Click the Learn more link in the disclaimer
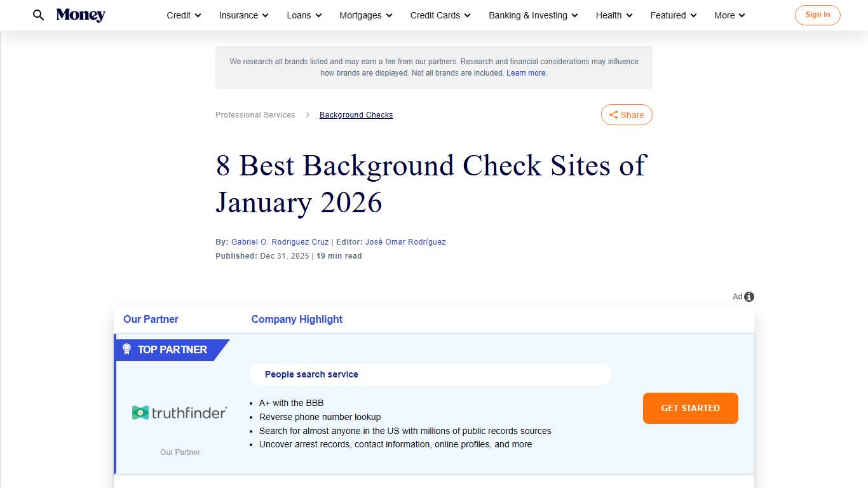The image size is (868, 488). pos(526,72)
